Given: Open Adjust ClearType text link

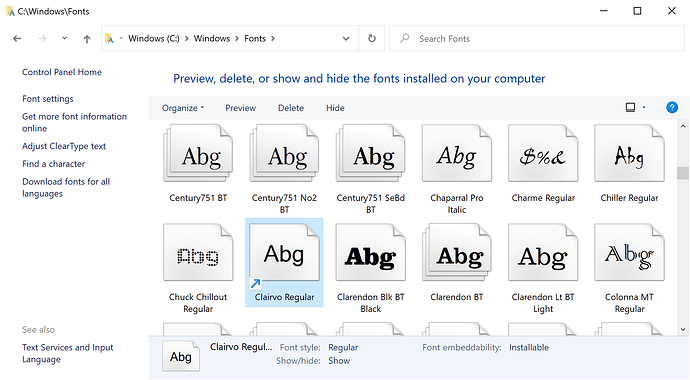Looking at the screenshot, I should coord(64,146).
